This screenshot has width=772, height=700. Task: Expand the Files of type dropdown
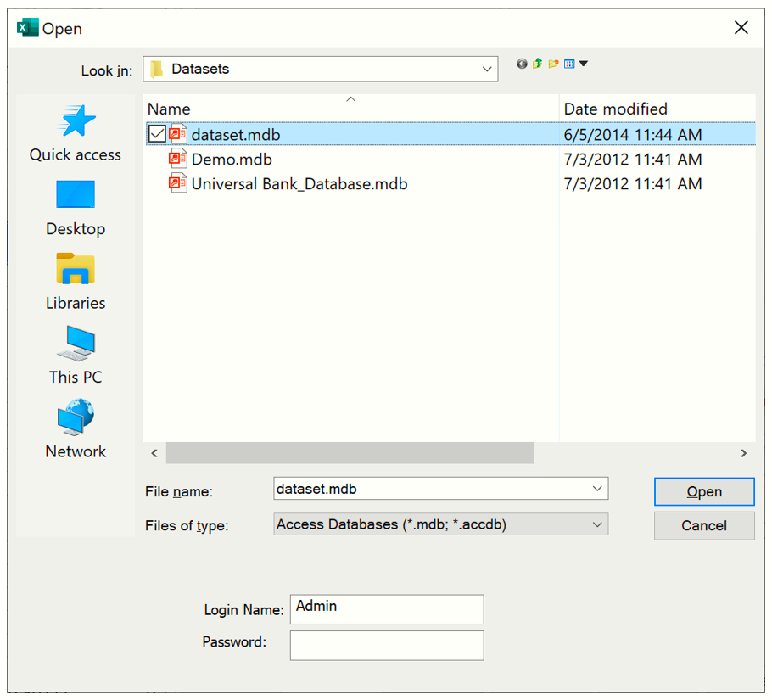click(x=597, y=525)
